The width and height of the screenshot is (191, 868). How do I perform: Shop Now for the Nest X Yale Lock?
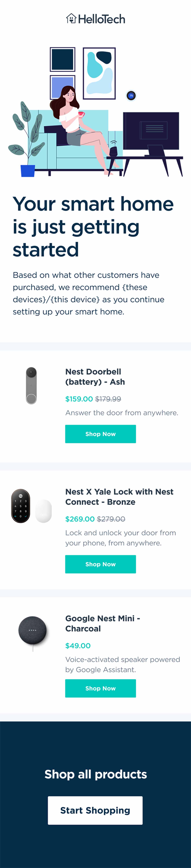pyautogui.click(x=100, y=564)
